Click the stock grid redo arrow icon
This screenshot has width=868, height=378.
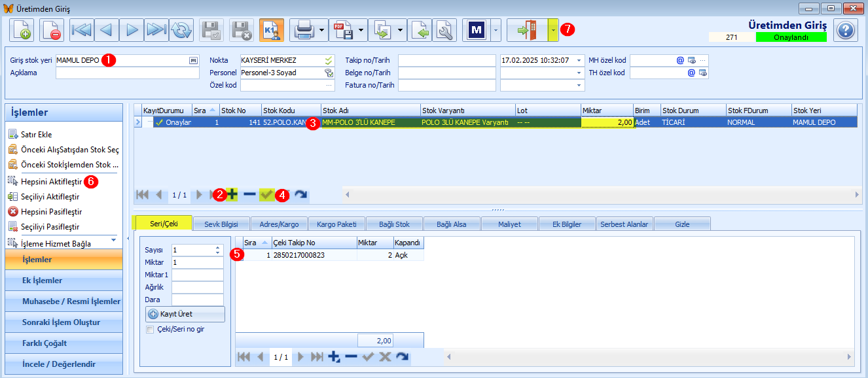300,194
